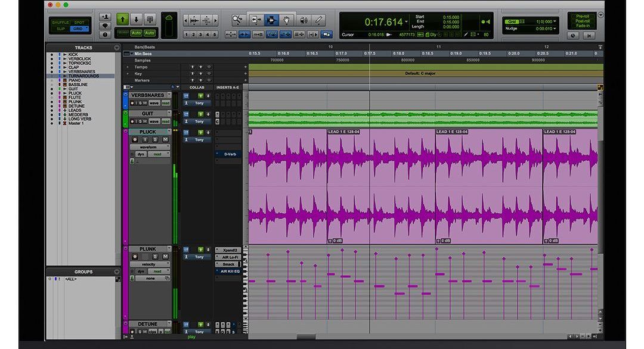644x349 pixels.
Task: Solo the PLUNK track
Action: click(x=154, y=257)
